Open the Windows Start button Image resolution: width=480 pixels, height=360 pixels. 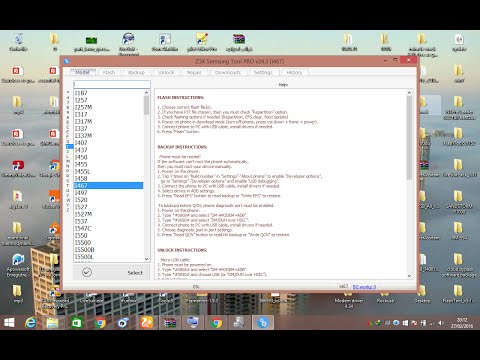click(x=9, y=323)
